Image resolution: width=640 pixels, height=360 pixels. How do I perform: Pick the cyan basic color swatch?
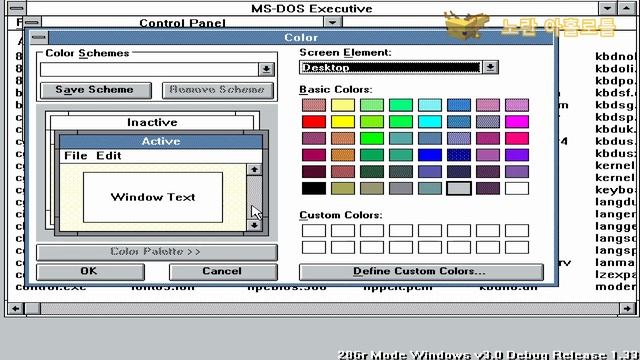tap(429, 122)
